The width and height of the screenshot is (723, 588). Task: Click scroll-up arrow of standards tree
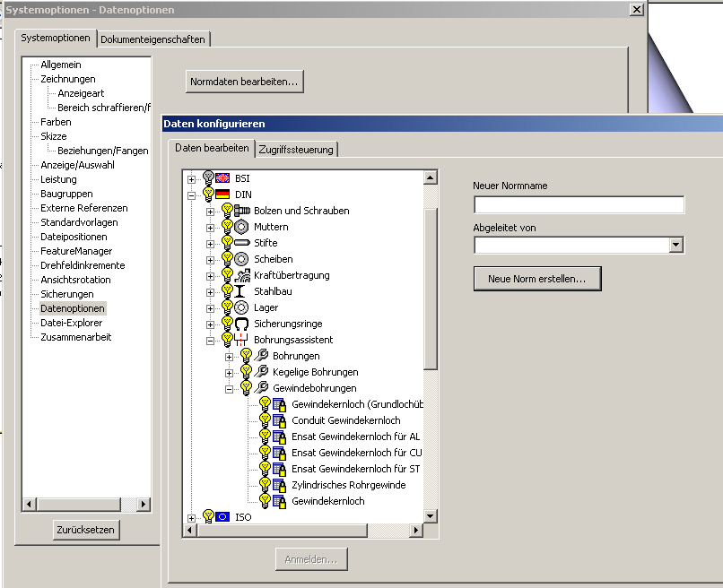430,177
